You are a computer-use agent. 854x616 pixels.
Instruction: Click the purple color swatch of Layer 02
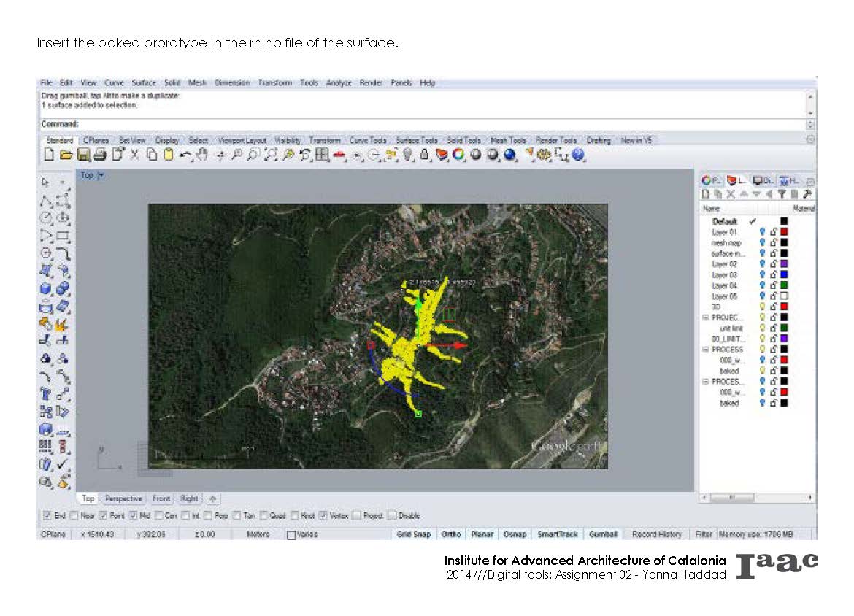coord(784,264)
